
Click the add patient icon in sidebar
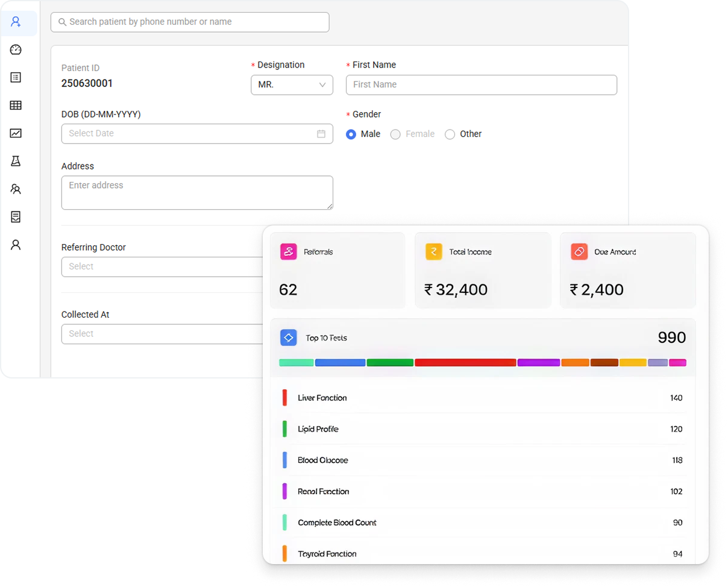pyautogui.click(x=16, y=22)
